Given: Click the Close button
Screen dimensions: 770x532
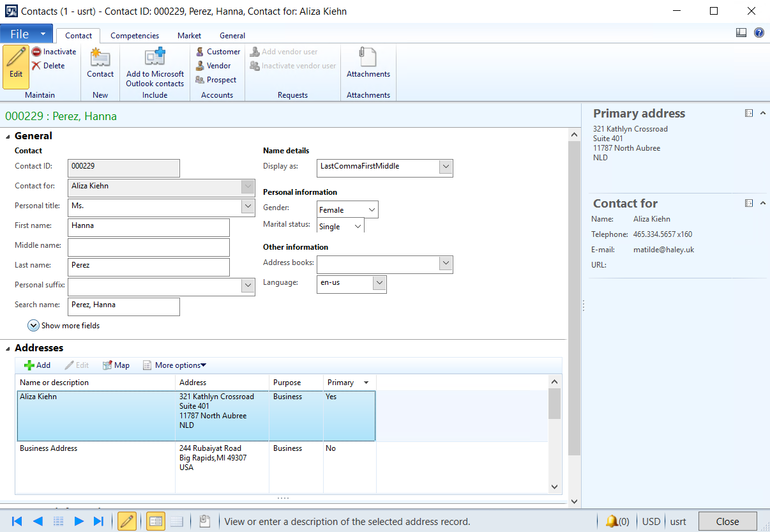Looking at the screenshot, I should pos(727,521).
